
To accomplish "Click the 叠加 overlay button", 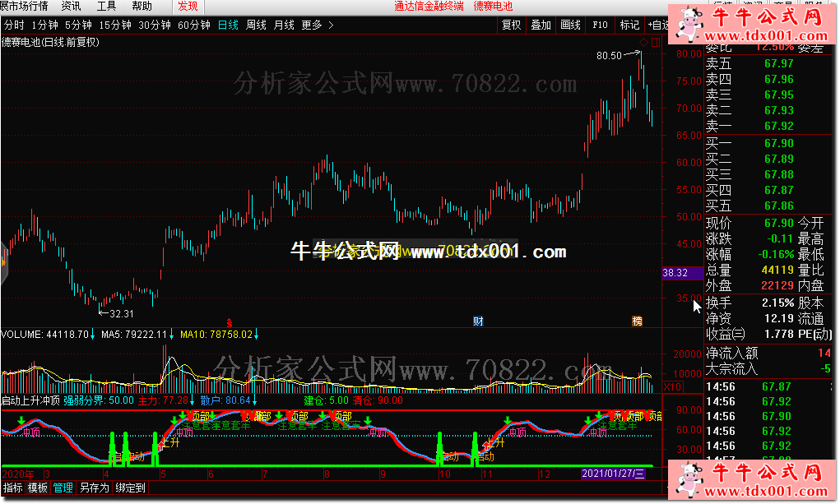I will click(541, 25).
